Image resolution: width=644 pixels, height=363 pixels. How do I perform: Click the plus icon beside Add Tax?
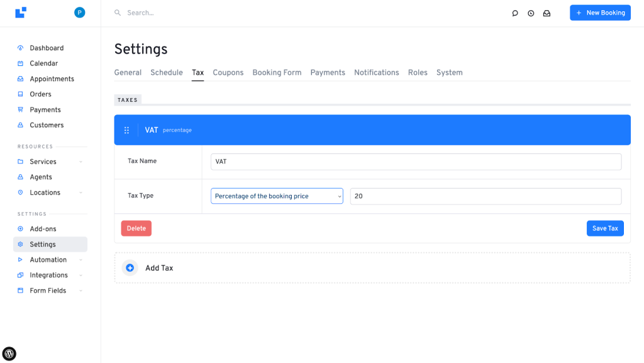tap(130, 268)
